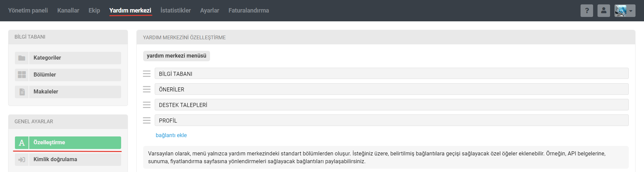Click the Kimlik doğrulama login arrow icon

tap(22, 159)
